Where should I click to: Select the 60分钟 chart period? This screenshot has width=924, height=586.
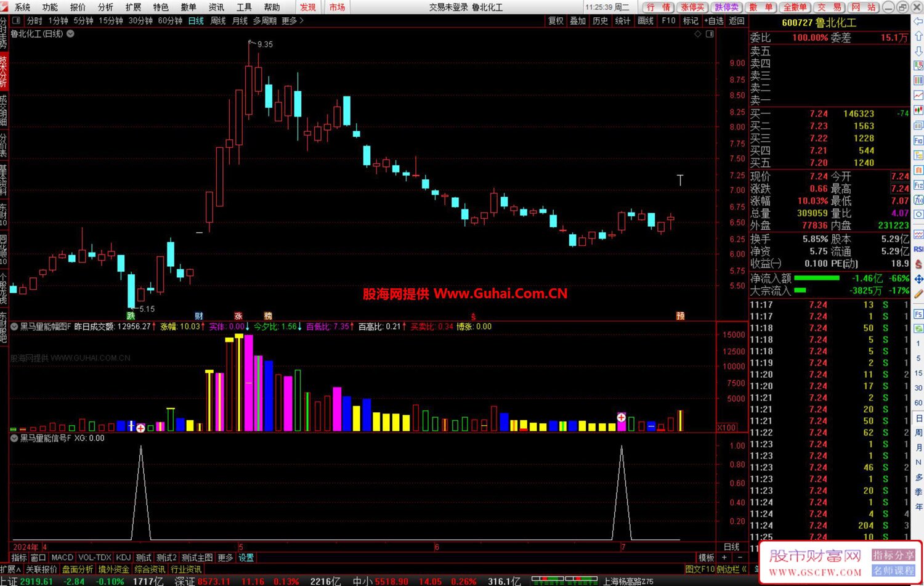point(170,21)
